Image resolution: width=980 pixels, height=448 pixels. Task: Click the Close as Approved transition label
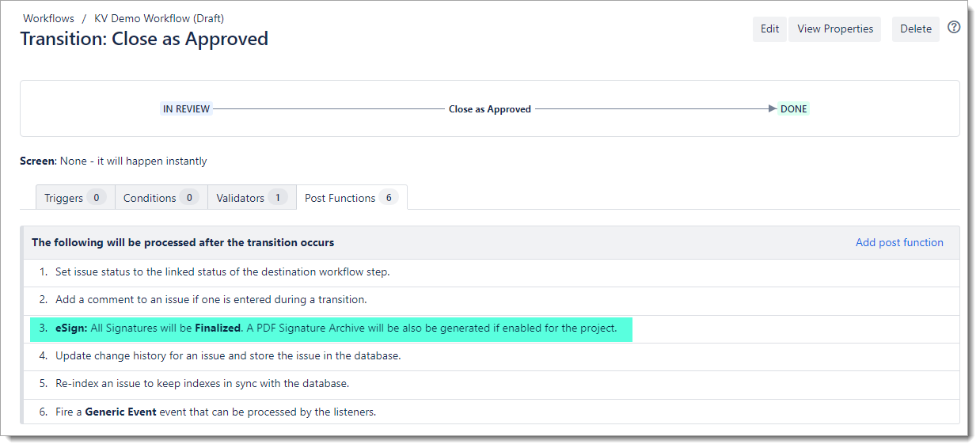pos(489,109)
